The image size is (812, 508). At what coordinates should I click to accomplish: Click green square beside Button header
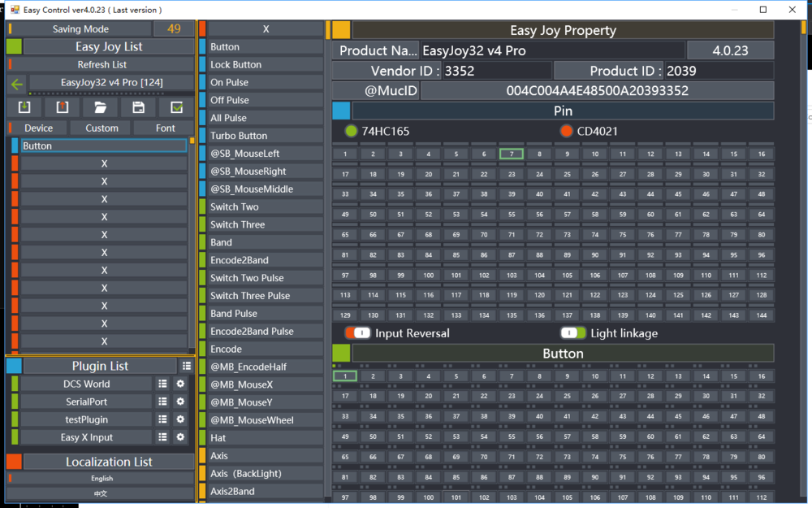tap(341, 353)
